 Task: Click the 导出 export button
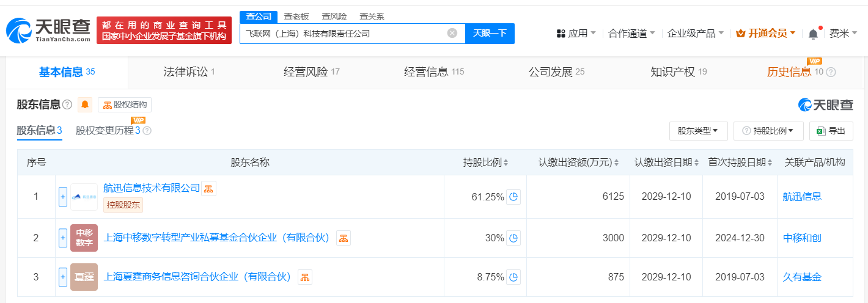(831, 130)
